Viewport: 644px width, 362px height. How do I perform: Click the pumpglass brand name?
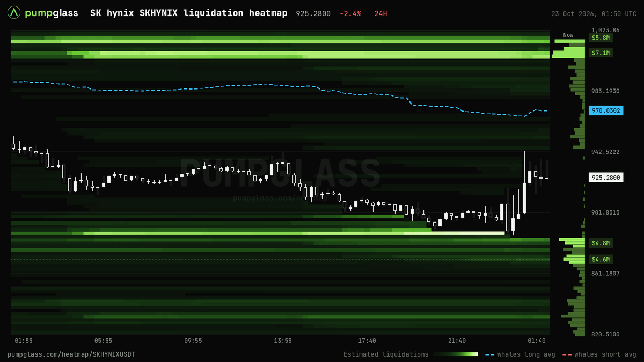click(52, 13)
